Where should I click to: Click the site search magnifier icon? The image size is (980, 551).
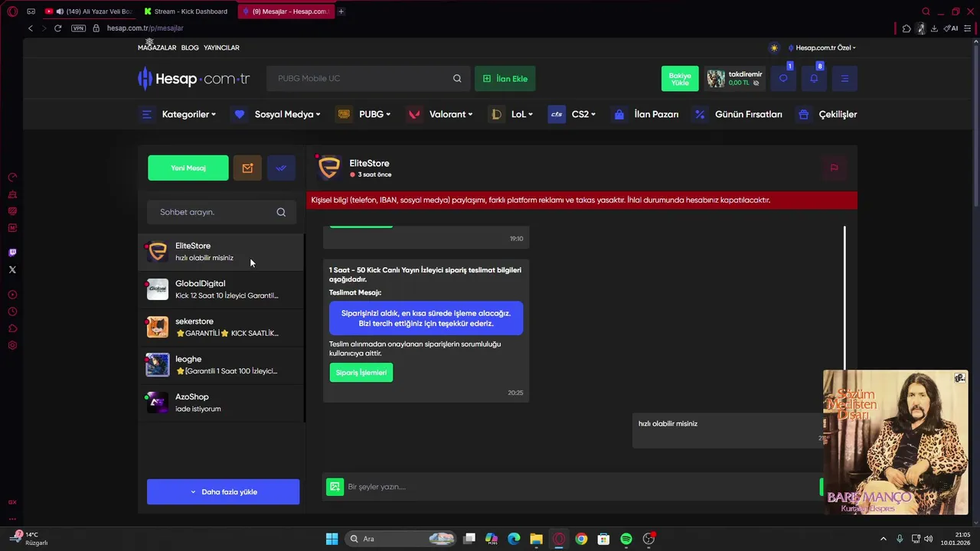point(457,78)
